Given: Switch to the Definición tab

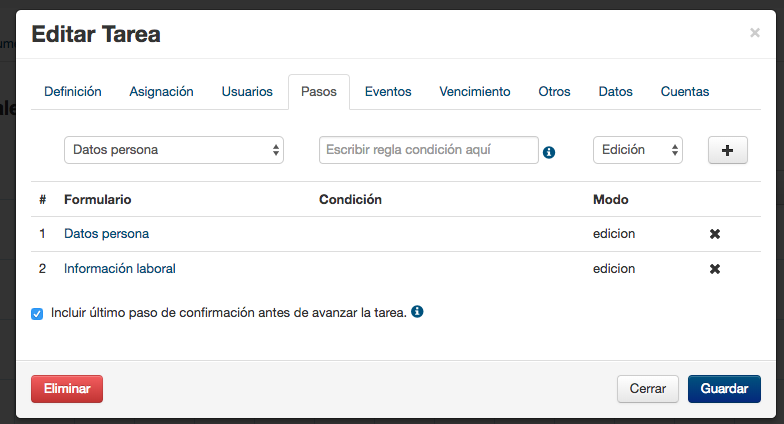Looking at the screenshot, I should (x=72, y=92).
